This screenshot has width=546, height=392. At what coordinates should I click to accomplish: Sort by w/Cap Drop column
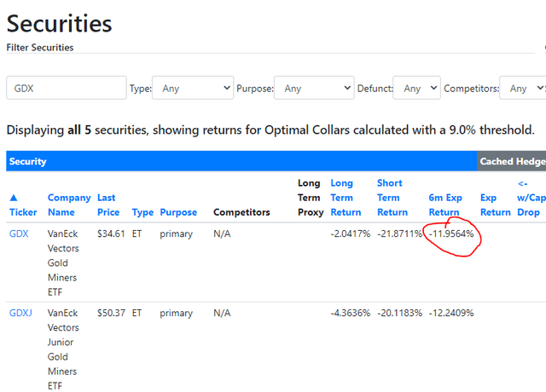(529, 198)
